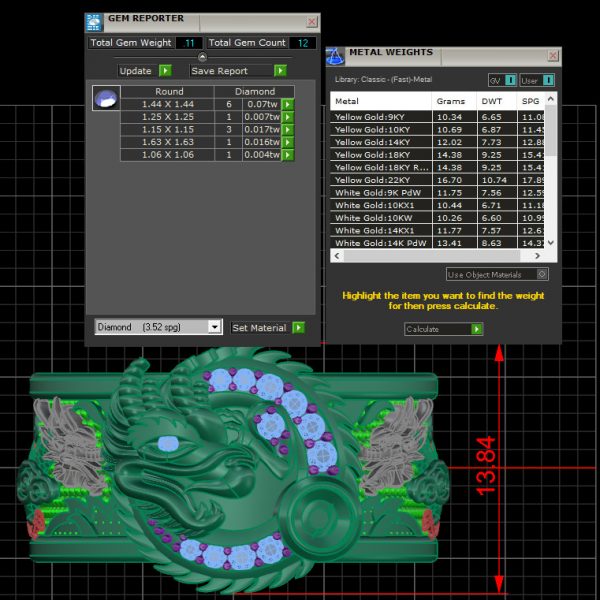This screenshot has width=600, height=600.
Task: Sort by the Grams column header
Action: click(x=450, y=101)
